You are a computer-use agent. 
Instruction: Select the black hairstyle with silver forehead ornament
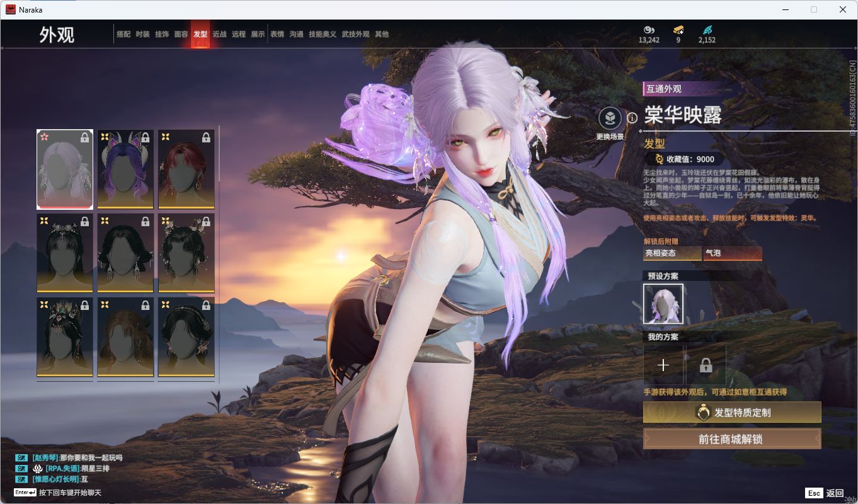tap(65, 253)
